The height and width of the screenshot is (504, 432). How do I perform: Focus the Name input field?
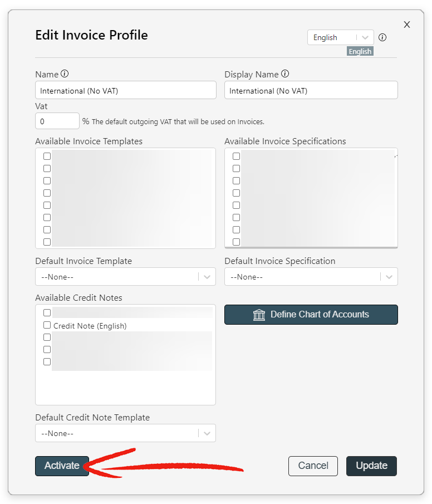126,90
